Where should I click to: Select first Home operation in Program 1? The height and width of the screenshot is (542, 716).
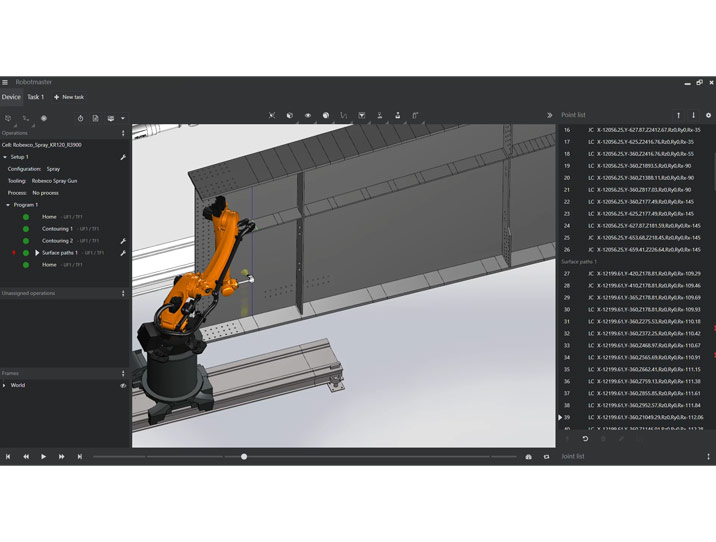point(49,217)
